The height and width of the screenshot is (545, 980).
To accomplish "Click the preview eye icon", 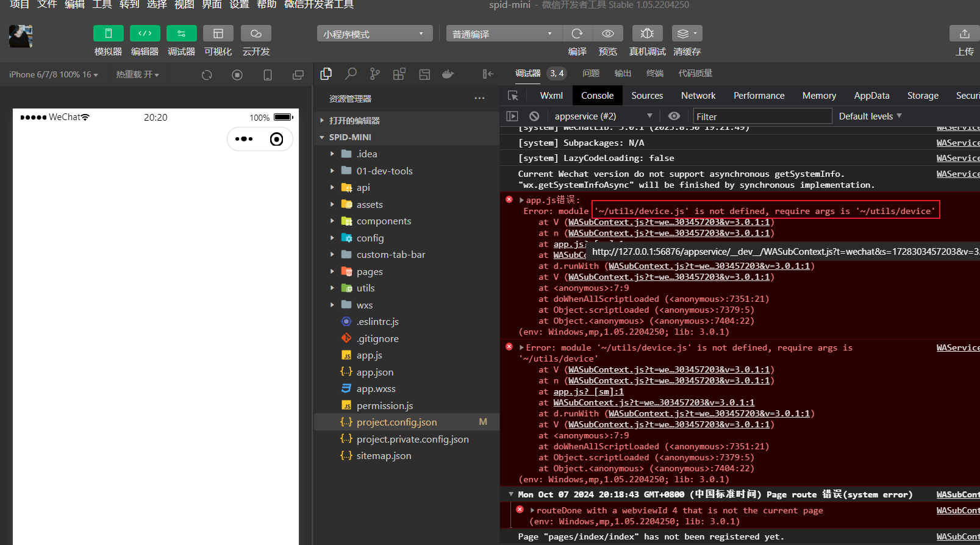I will pos(608,34).
